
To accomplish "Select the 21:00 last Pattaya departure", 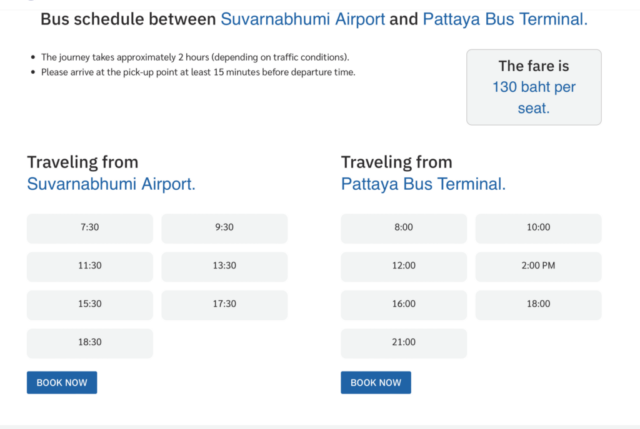I will click(x=404, y=344).
